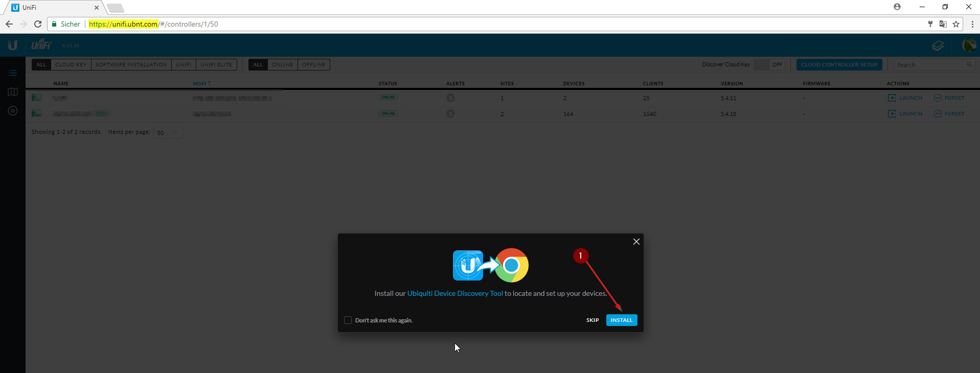
Task: Select the ALL type filter tab
Action: click(41, 64)
